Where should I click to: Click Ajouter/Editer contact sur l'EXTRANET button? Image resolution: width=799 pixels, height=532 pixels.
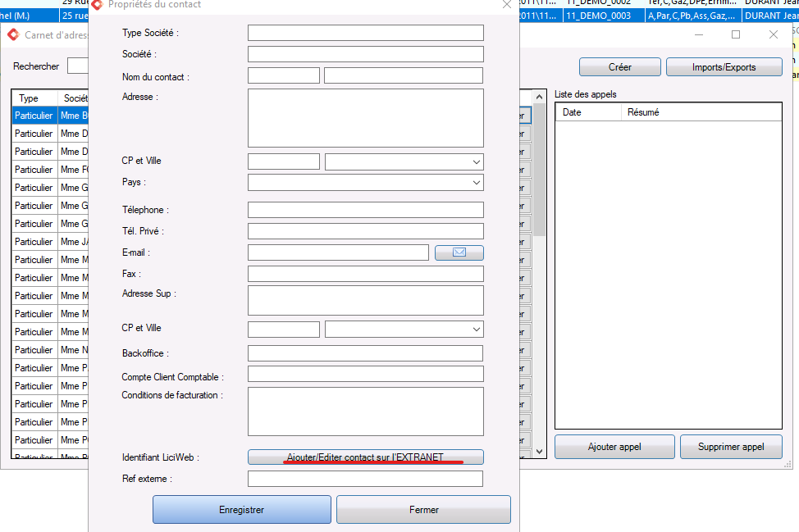(365, 457)
